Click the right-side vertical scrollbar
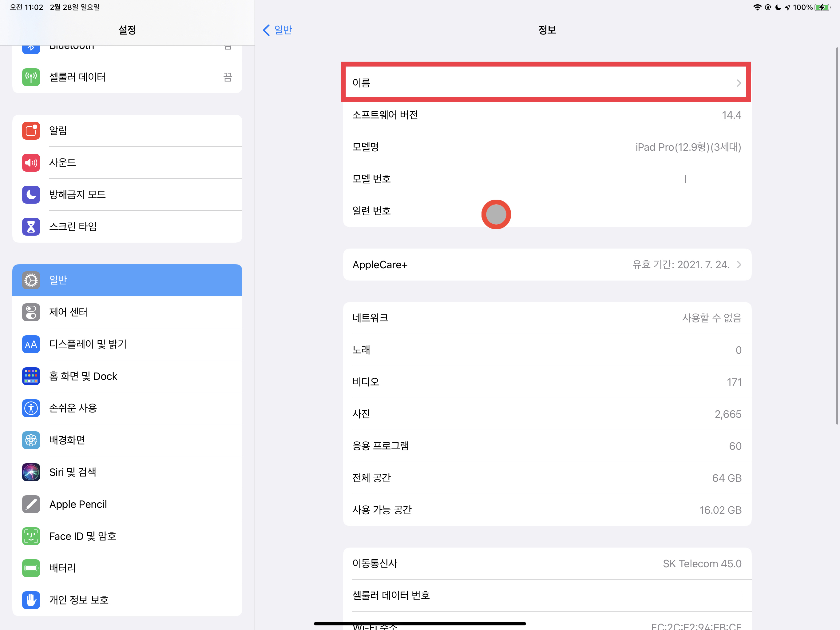This screenshot has height=630, width=840. coord(837,236)
